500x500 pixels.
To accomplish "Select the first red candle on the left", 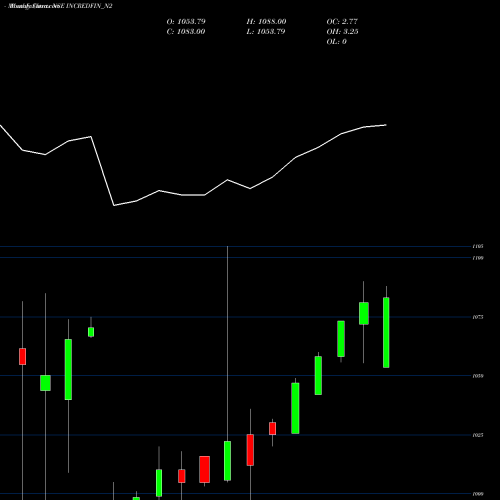I will pyautogui.click(x=22, y=356).
